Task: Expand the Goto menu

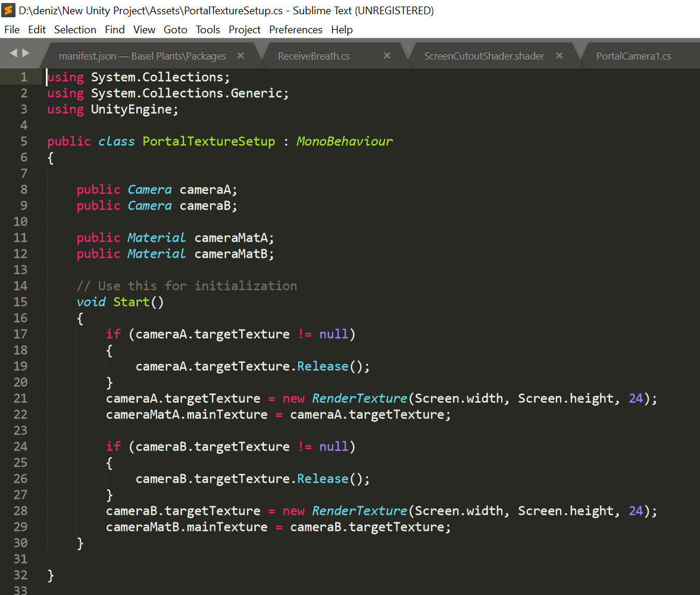Action: coord(176,30)
